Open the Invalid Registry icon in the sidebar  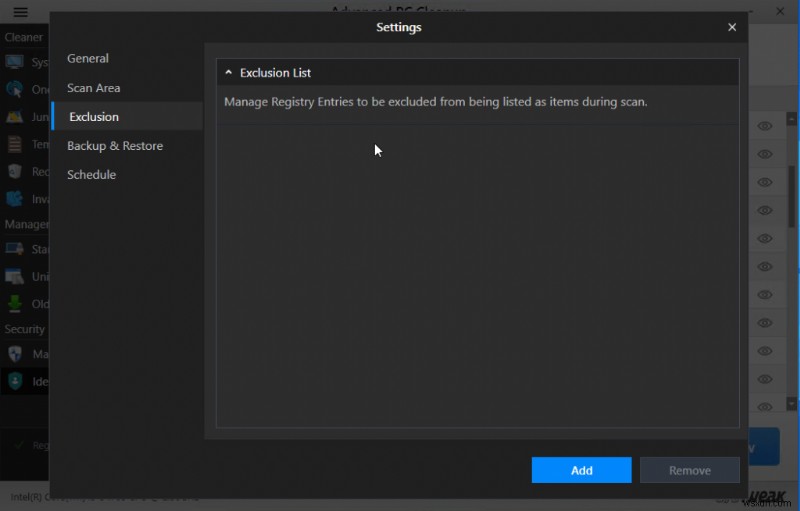click(x=14, y=198)
